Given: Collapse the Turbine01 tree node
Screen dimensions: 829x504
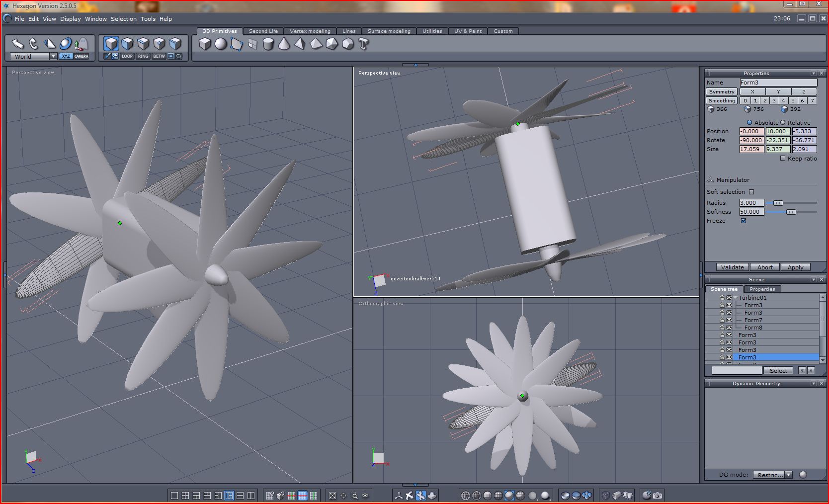Looking at the screenshot, I should pos(736,298).
